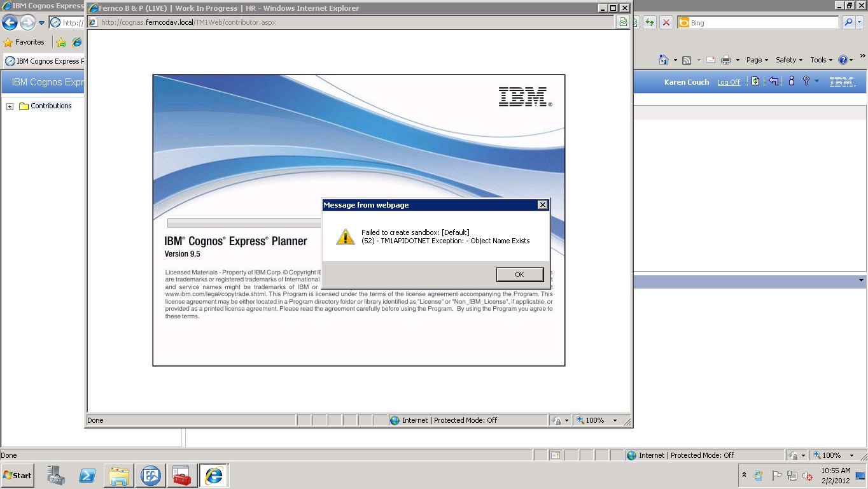Click the add to Favorites bar icon
The image size is (868, 489).
(x=60, y=42)
